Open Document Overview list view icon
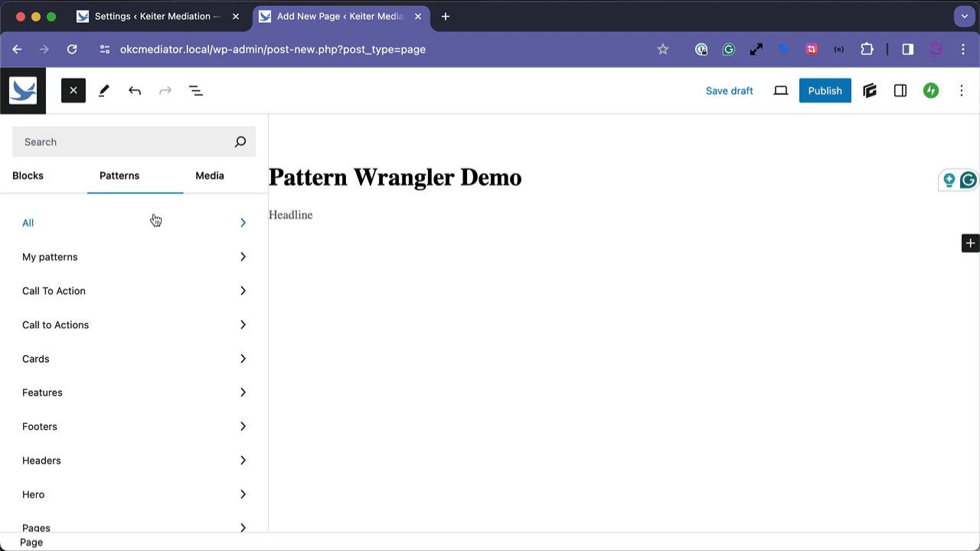980x551 pixels. tap(196, 90)
